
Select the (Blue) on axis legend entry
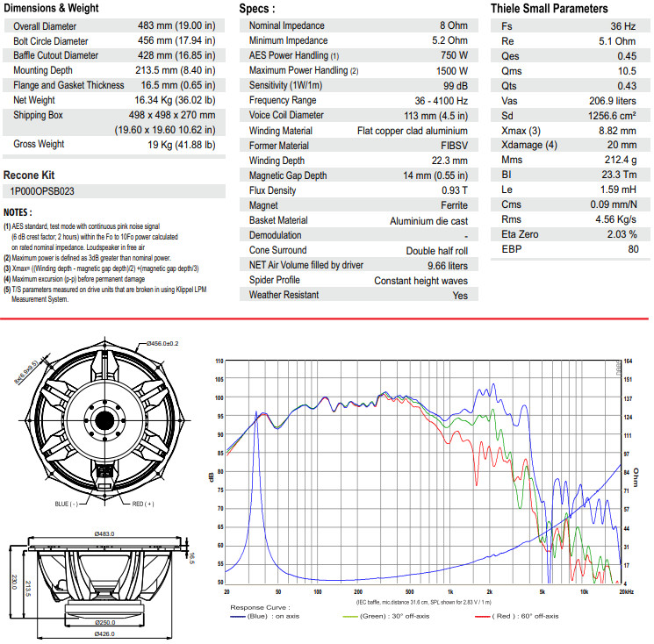[x=265, y=616]
